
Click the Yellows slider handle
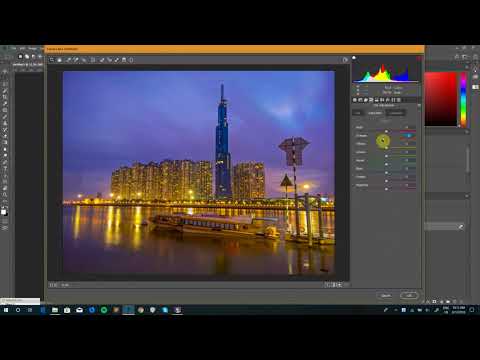pos(386,148)
